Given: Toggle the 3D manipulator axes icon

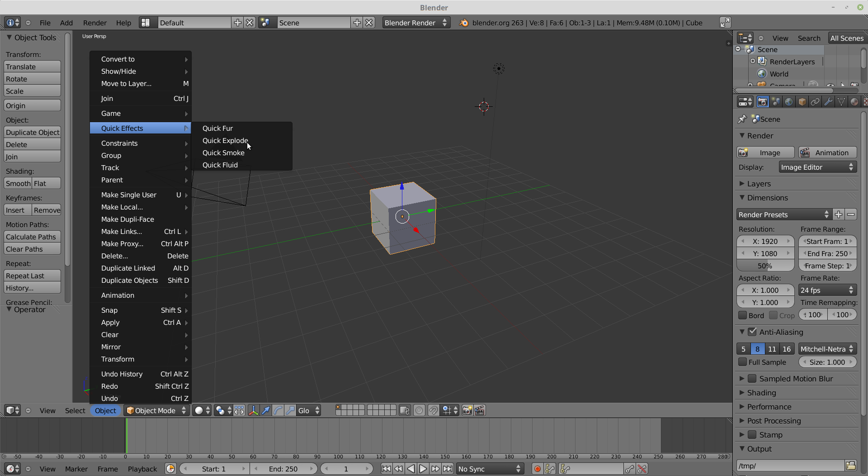Looking at the screenshot, I should pos(253,410).
